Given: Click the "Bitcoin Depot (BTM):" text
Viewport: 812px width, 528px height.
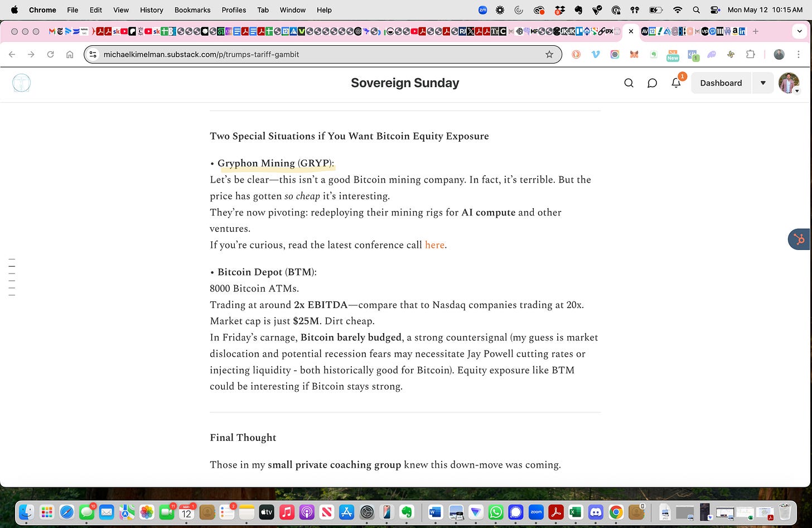Looking at the screenshot, I should coord(267,272).
